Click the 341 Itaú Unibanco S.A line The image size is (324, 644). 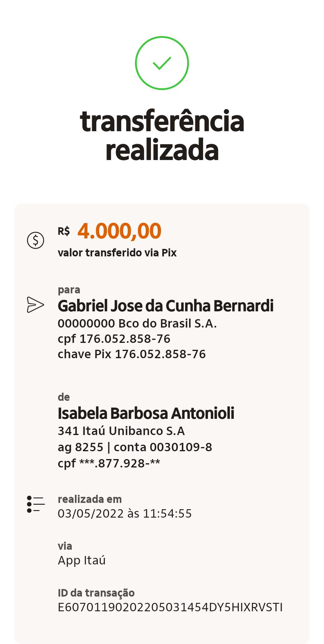pyautogui.click(x=121, y=431)
